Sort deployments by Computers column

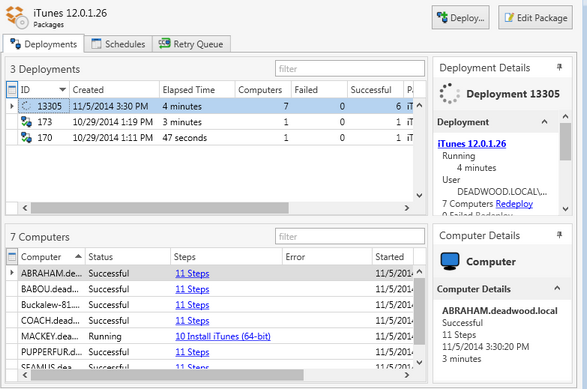(x=263, y=90)
